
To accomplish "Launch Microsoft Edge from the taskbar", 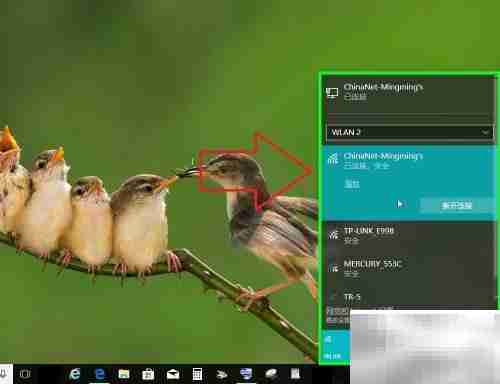I will click(x=100, y=374).
